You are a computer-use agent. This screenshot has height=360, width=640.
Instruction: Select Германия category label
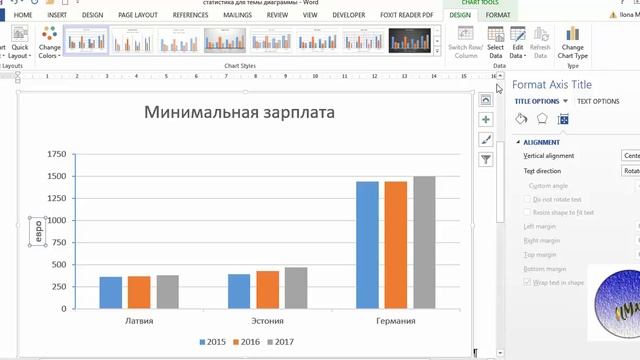coord(396,321)
